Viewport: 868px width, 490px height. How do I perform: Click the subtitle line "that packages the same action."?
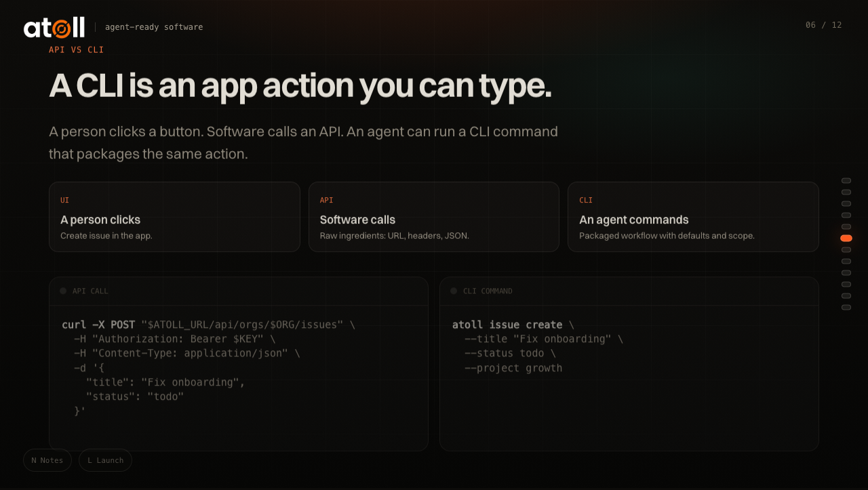click(149, 154)
